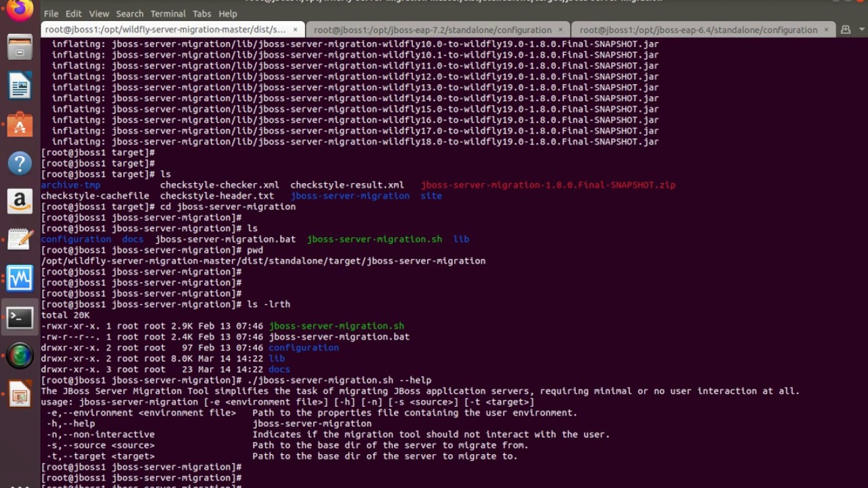Image resolution: width=868 pixels, height=488 pixels.
Task: Launch the Amazon dock icon
Action: point(20,201)
